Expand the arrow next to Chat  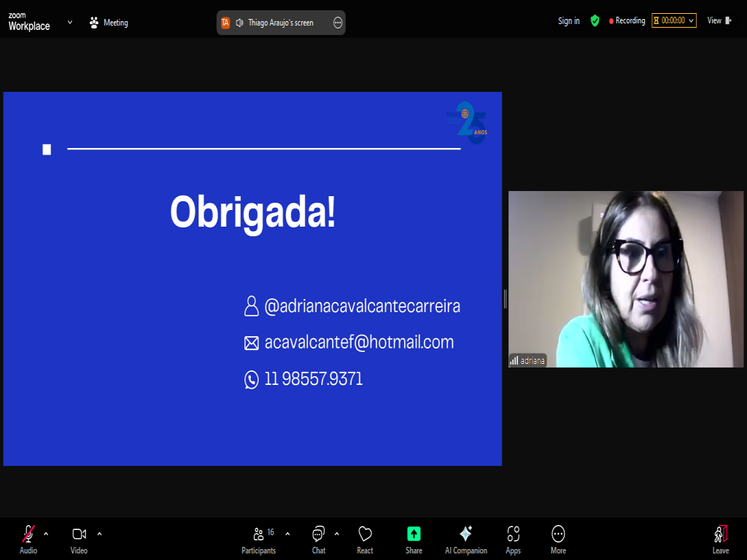click(336, 533)
